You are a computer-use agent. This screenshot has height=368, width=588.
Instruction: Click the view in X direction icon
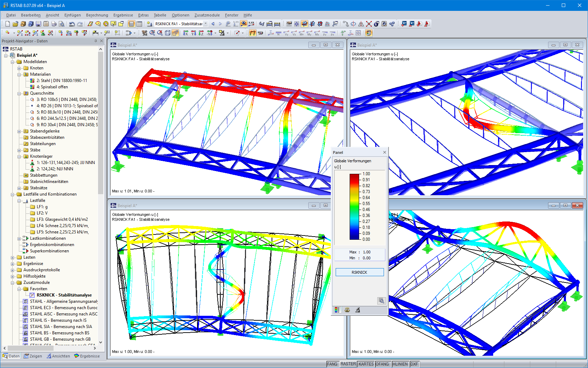click(x=185, y=33)
